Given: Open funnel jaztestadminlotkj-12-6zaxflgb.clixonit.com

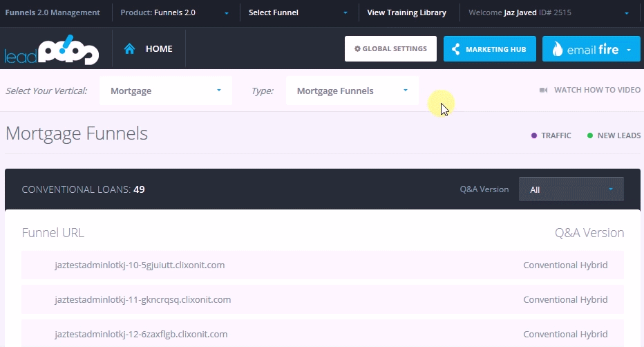Looking at the screenshot, I should (x=141, y=335).
